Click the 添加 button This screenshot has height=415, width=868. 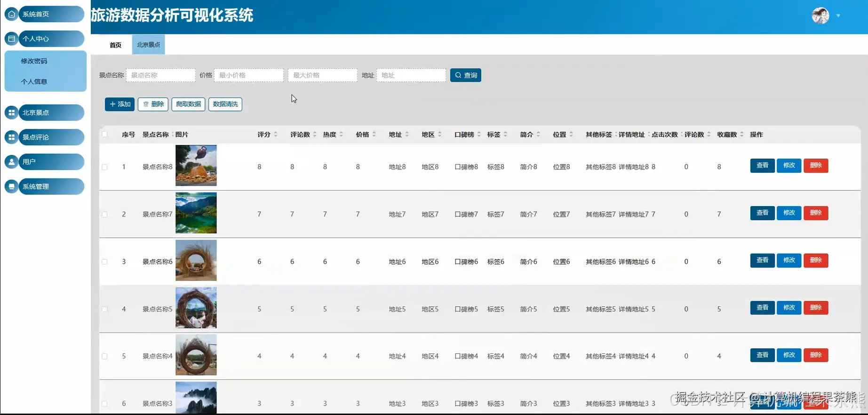click(x=119, y=104)
